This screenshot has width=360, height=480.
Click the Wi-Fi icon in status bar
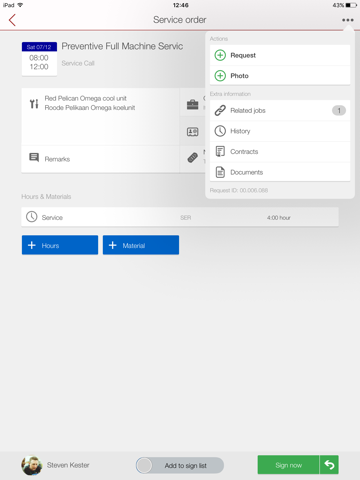tap(20, 5)
